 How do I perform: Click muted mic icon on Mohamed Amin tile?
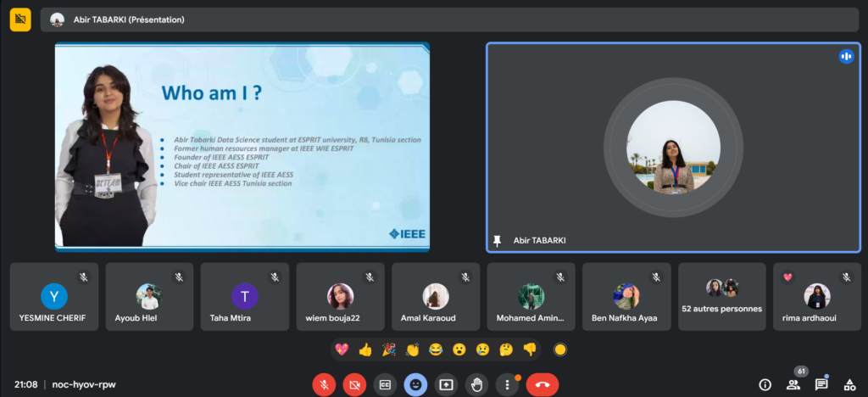(x=560, y=277)
